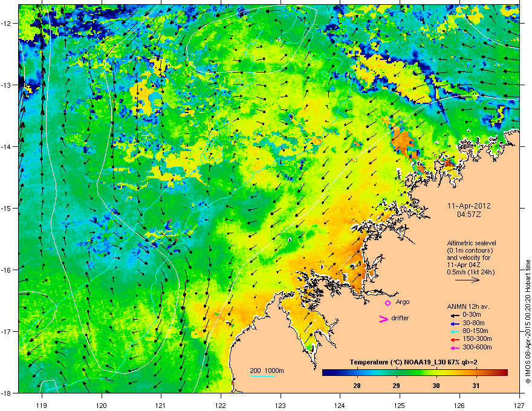Viewport: 532px width, 411px height.
Task: Click the latitude axis label -12
Action: 6,24
